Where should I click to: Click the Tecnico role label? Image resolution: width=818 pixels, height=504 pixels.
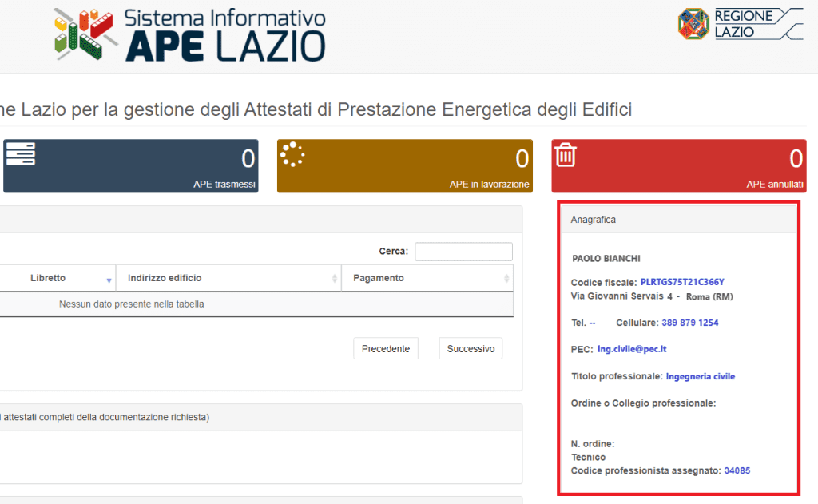pyautogui.click(x=588, y=457)
